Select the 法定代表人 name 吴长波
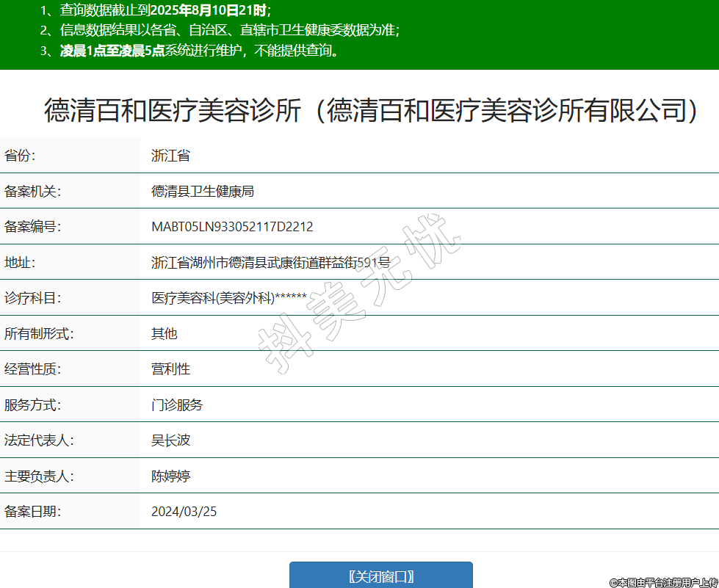This screenshot has width=719, height=588. pos(170,440)
